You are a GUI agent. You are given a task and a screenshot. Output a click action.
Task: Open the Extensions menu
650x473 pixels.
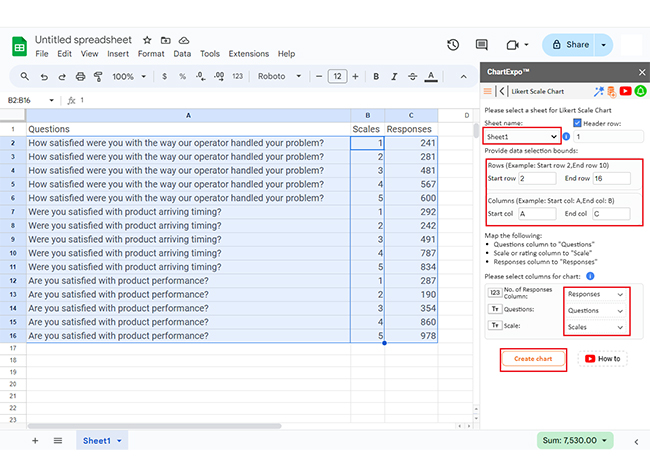[x=249, y=54]
